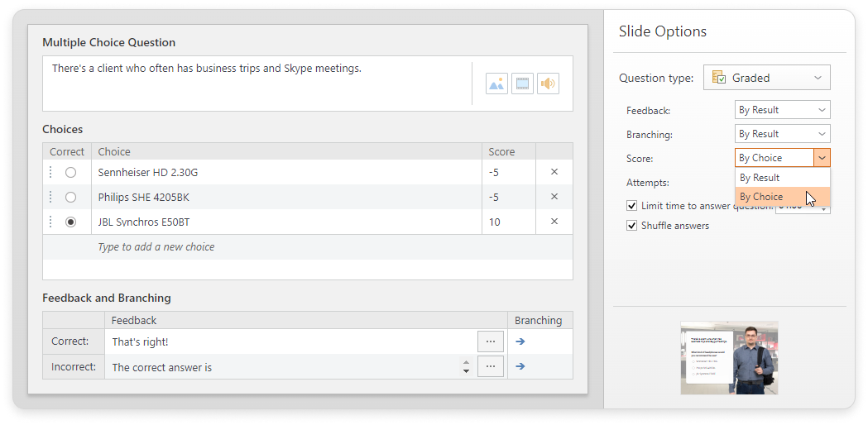Add audio to the question

pos(548,84)
